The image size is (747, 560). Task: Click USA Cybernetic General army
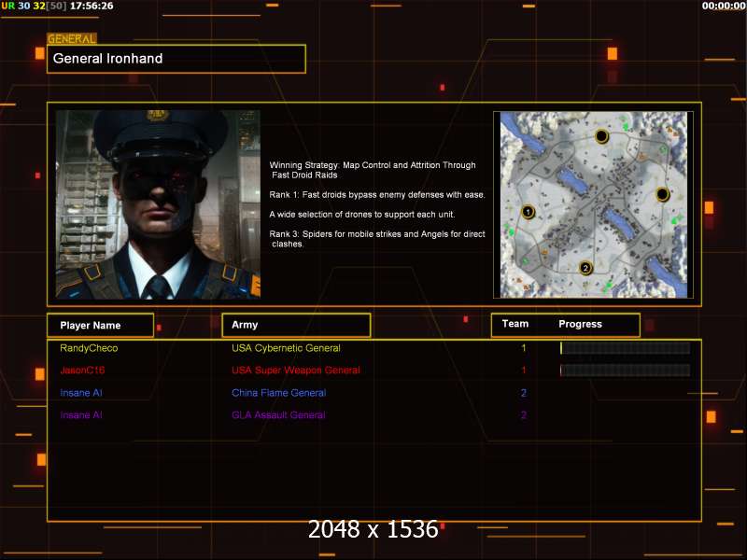click(x=286, y=348)
